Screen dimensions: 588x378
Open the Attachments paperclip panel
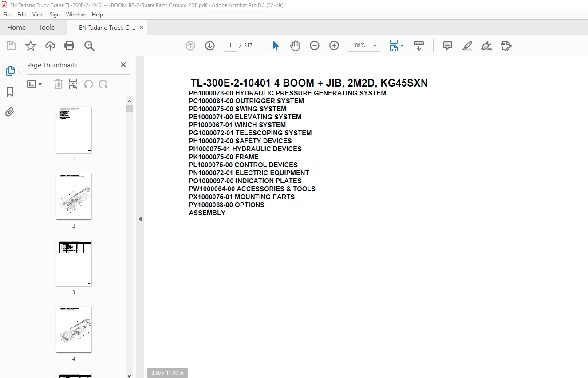[x=10, y=112]
